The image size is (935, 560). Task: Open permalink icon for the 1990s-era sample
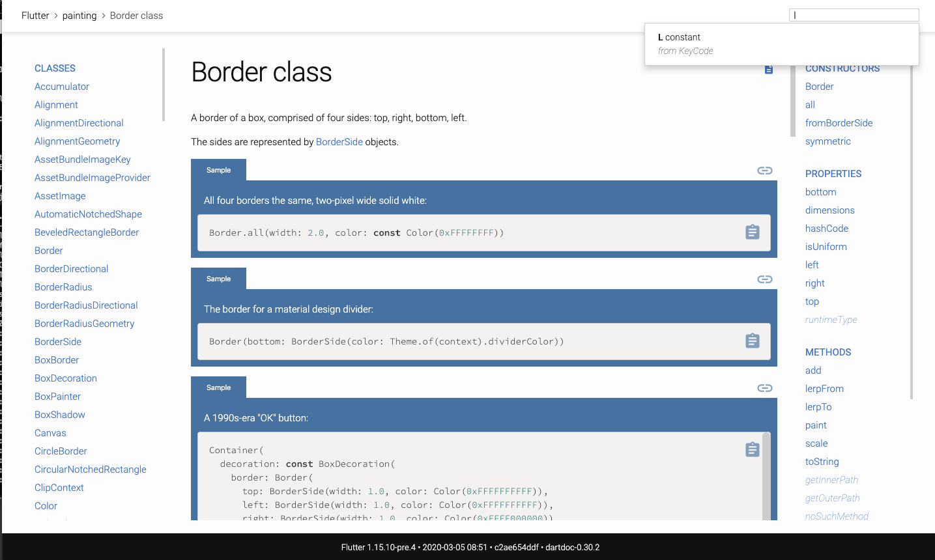click(x=765, y=388)
